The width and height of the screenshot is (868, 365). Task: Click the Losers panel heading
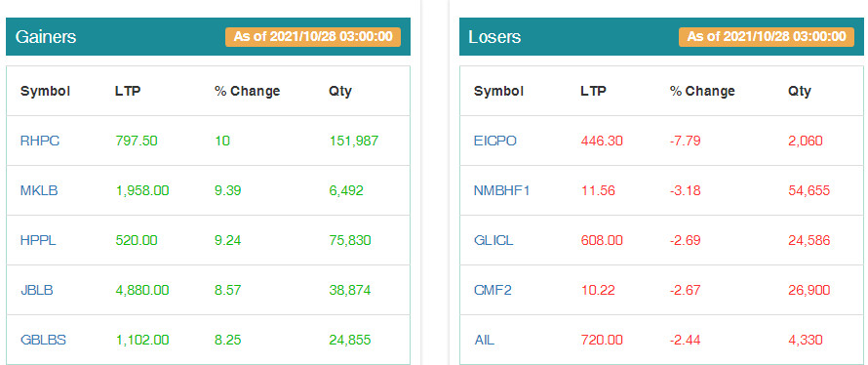tap(494, 36)
